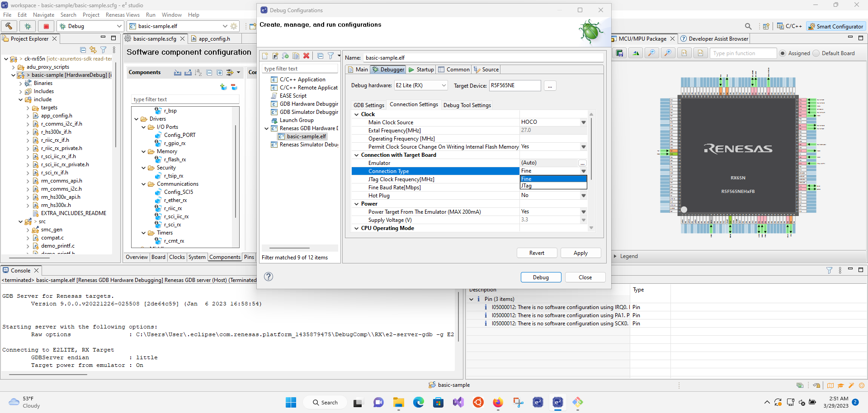This screenshot has height=413, width=868.
Task: Open the Debug Tool Settings tab
Action: [x=467, y=105]
